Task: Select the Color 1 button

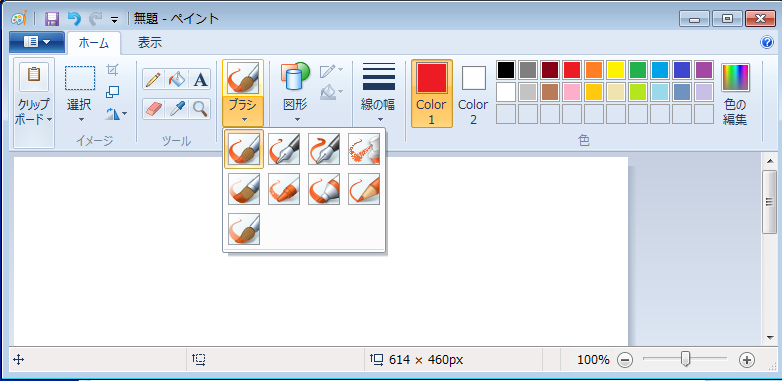Action: (x=432, y=93)
